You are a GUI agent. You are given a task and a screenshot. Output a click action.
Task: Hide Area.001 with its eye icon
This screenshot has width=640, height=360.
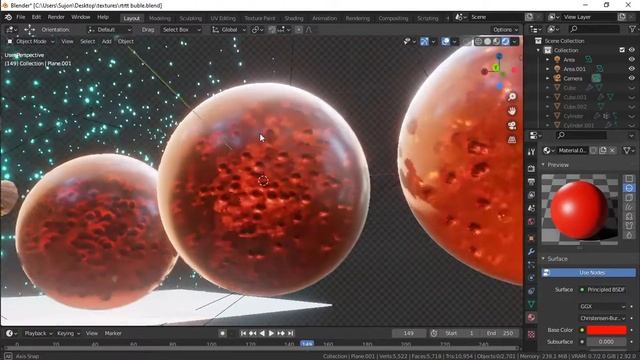point(631,69)
